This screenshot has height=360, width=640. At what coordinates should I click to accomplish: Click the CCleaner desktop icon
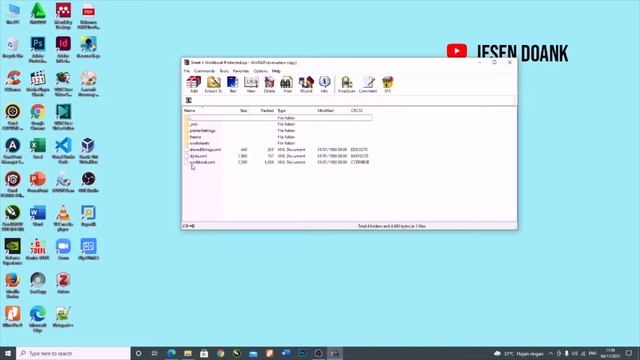pos(13,81)
